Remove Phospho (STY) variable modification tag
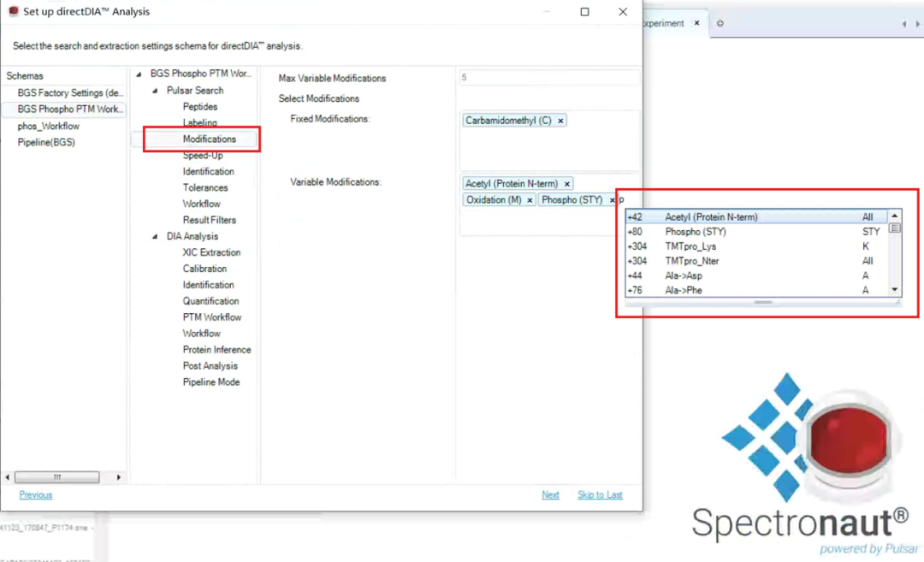Image resolution: width=924 pixels, height=562 pixels. [x=612, y=200]
